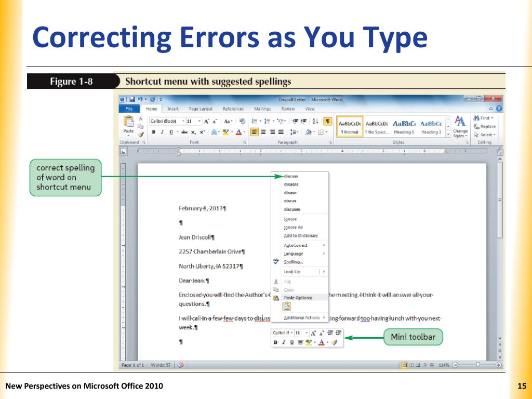Toggle Show/Hide paragraph marks button
The width and height of the screenshot is (532, 399).
point(328,121)
